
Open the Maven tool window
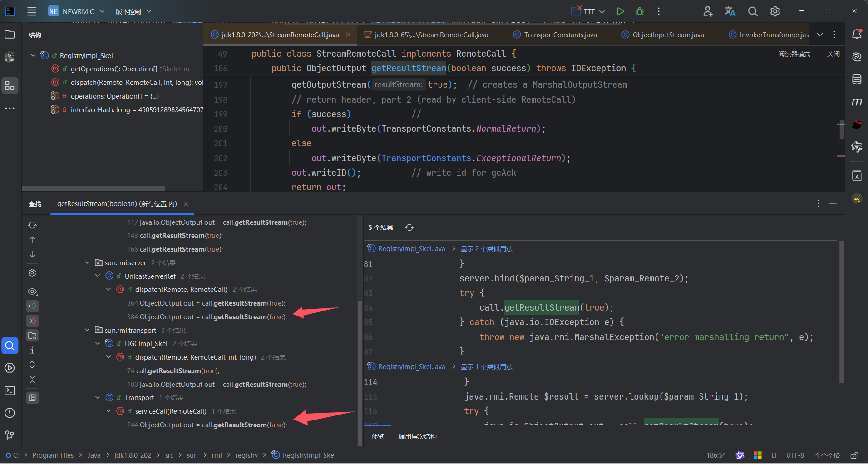coord(857,102)
